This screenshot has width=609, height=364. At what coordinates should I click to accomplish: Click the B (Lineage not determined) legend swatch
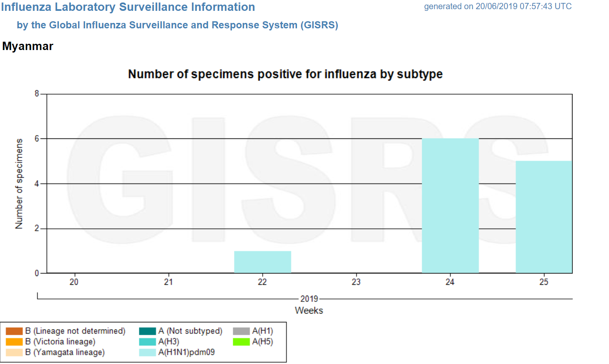[x=14, y=331]
